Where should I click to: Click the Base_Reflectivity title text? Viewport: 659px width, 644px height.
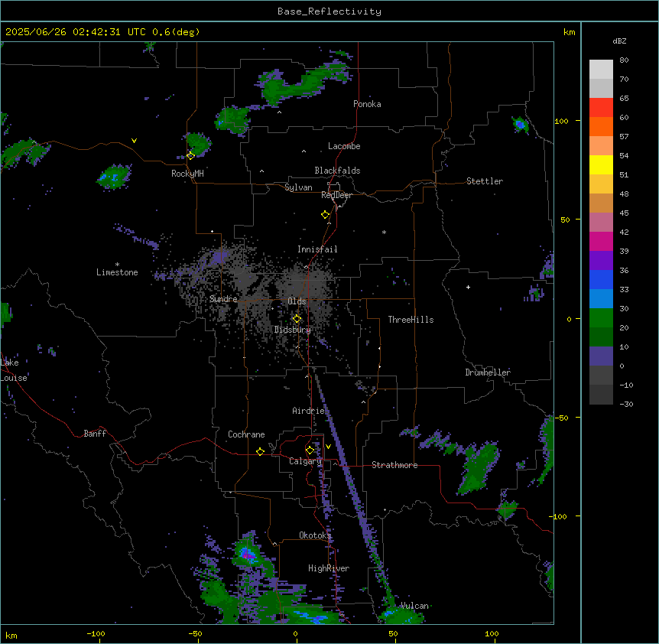pyautogui.click(x=329, y=11)
